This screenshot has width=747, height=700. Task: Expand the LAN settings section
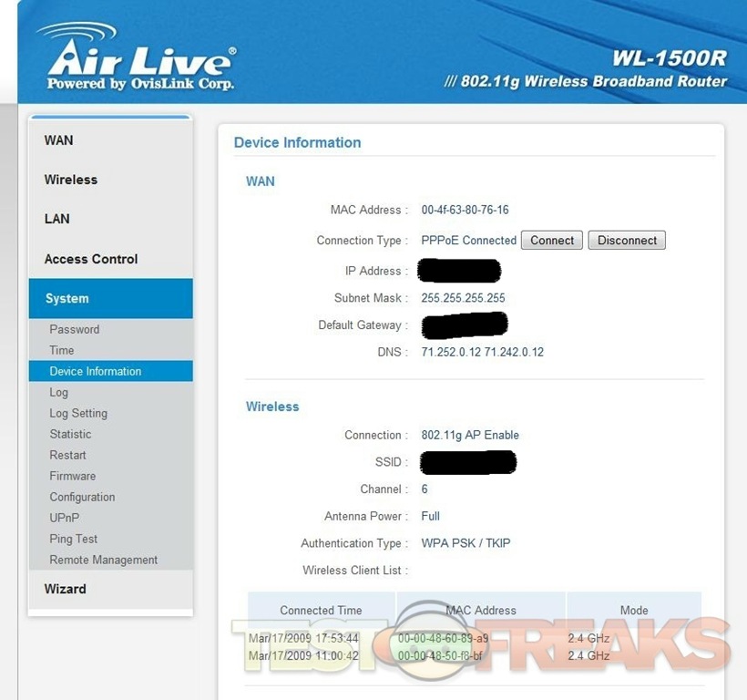coord(57,219)
